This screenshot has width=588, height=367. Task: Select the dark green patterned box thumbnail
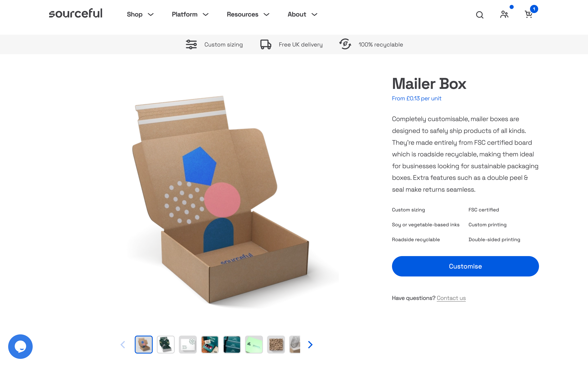tap(166, 344)
